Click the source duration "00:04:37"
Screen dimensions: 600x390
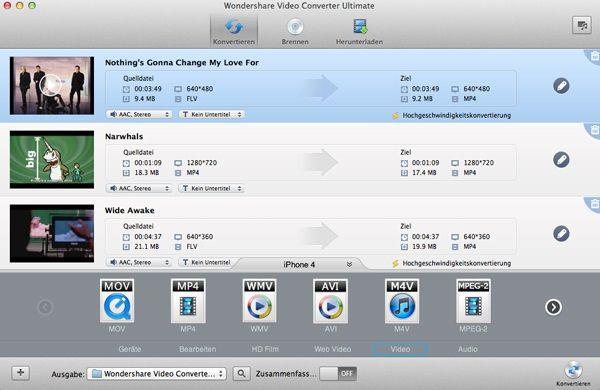[148, 237]
